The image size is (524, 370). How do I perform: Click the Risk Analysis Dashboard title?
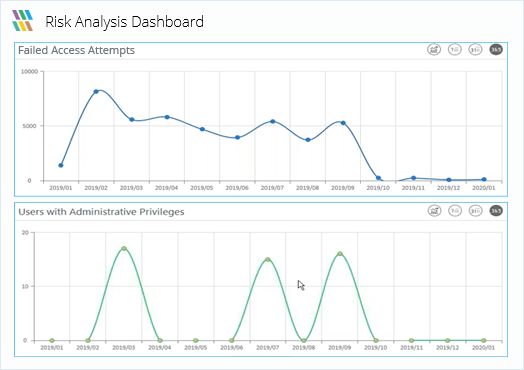[x=124, y=22]
